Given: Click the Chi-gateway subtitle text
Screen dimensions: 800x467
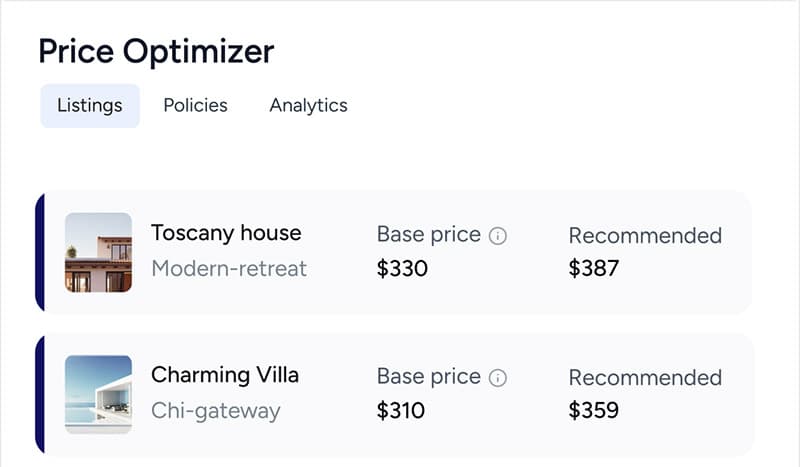Looking at the screenshot, I should (216, 410).
